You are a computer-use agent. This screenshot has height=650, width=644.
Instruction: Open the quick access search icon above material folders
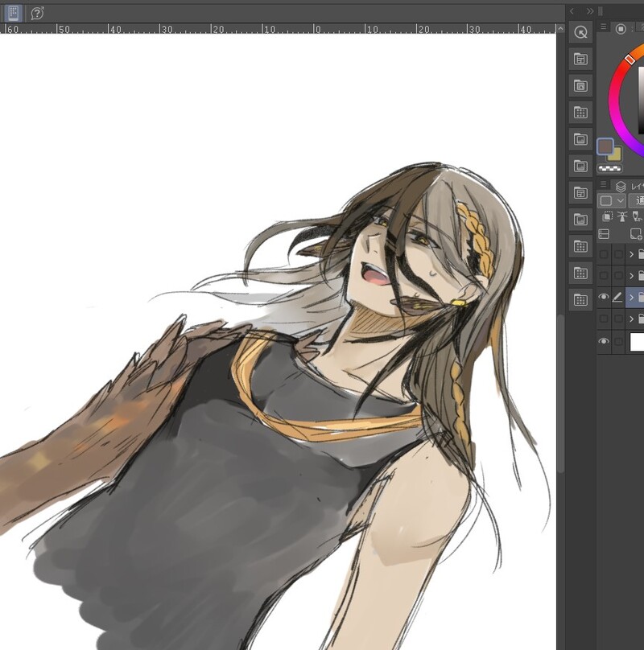[580, 32]
